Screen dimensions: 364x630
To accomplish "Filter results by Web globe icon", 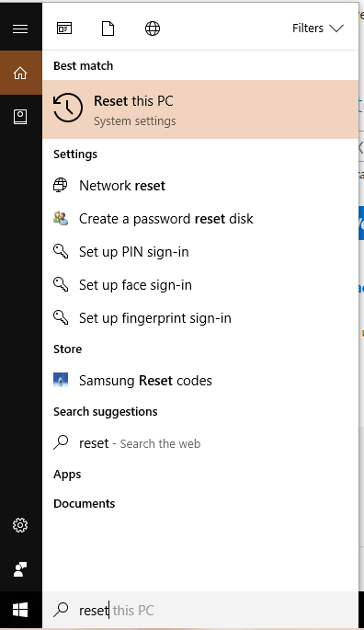I will coord(153,29).
